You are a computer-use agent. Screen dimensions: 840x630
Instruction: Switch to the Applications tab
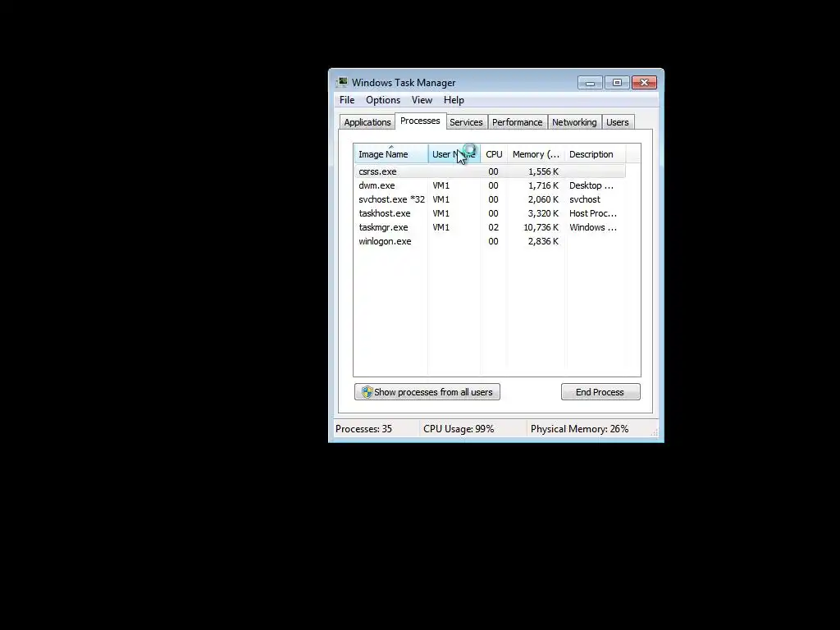(367, 122)
